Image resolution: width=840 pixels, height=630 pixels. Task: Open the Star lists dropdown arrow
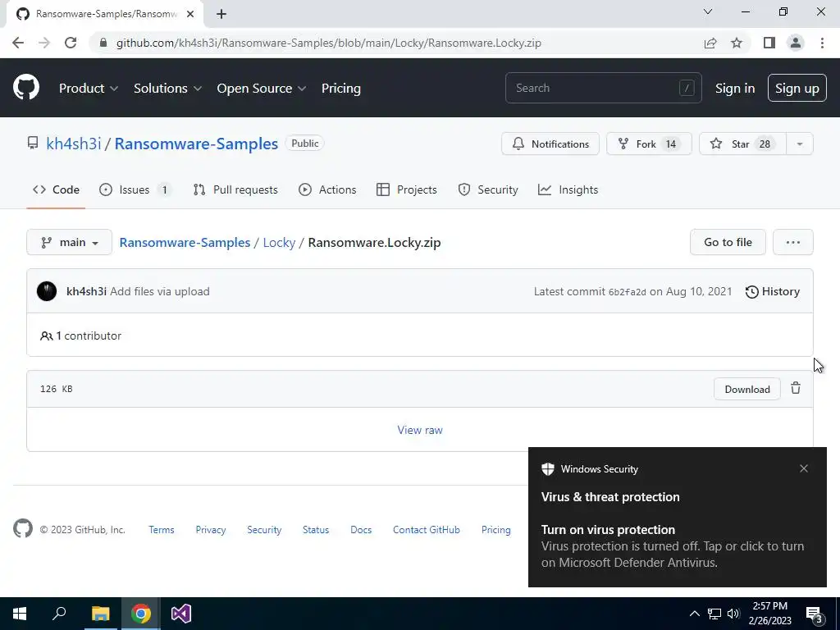coord(799,144)
